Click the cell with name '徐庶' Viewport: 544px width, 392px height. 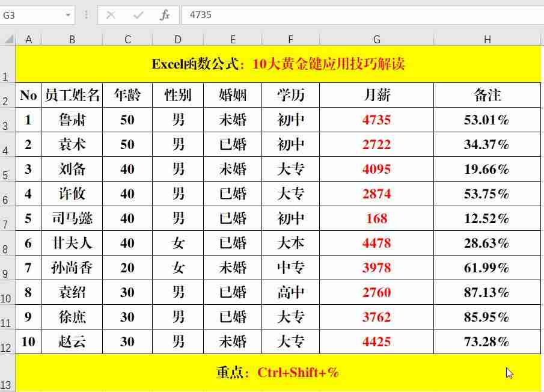coord(72,317)
